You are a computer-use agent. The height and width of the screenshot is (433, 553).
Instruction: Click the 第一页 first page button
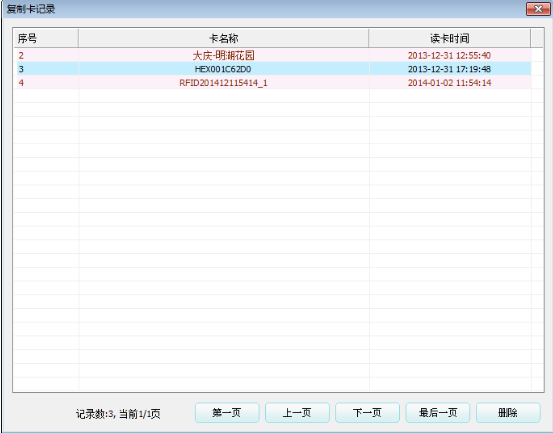pyautogui.click(x=227, y=412)
